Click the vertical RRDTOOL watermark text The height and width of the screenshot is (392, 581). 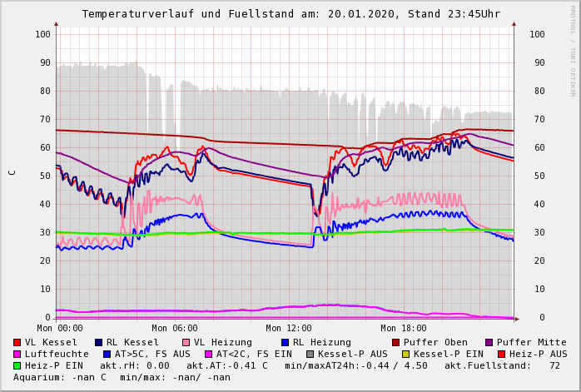point(572,50)
